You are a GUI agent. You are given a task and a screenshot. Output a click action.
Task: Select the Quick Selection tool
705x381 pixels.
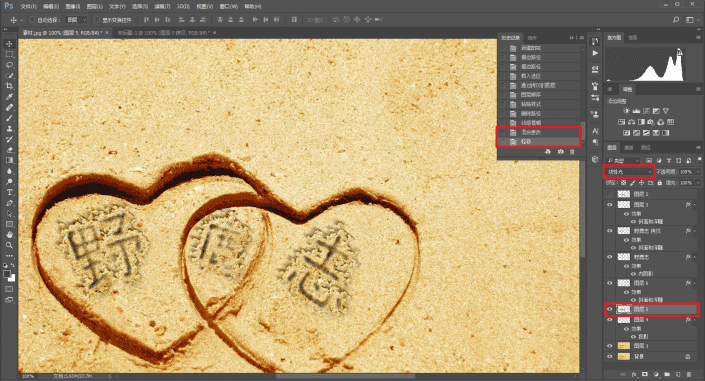pos(9,76)
